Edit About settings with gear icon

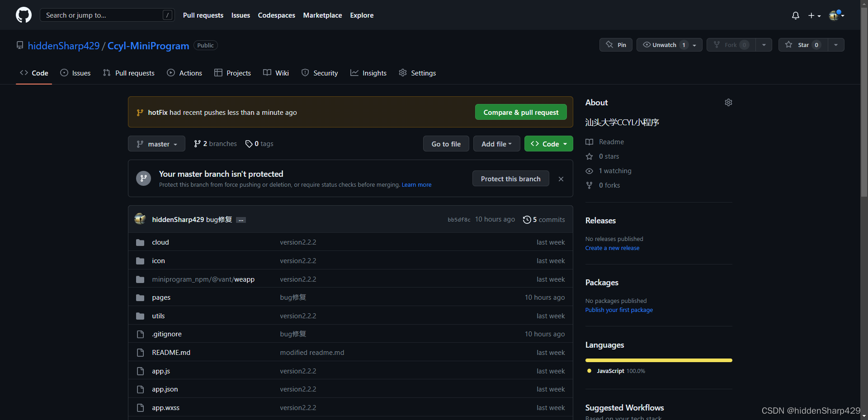click(728, 103)
